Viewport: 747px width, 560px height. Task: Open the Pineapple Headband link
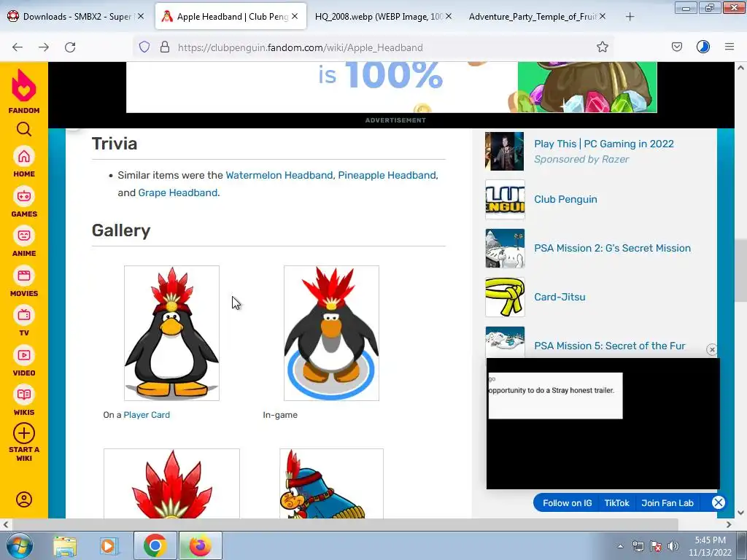coord(387,175)
